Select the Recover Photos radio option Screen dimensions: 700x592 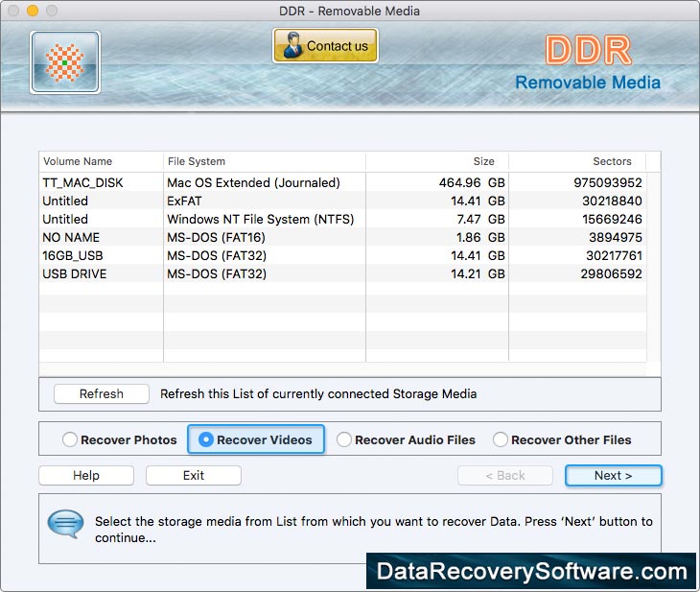tap(120, 439)
